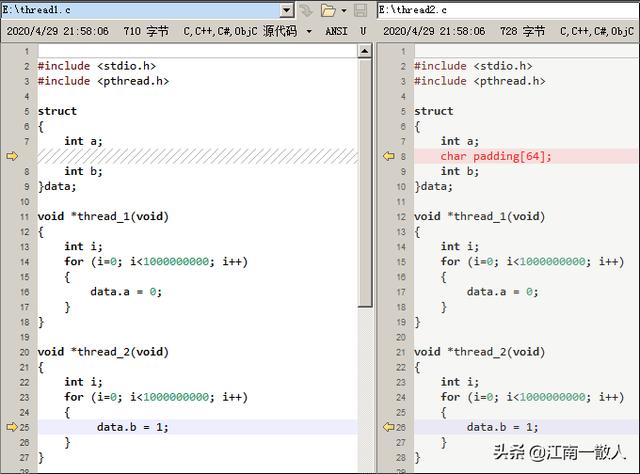Click the ANSI encoding label in left pane
This screenshot has height=474, width=640.
336,32
